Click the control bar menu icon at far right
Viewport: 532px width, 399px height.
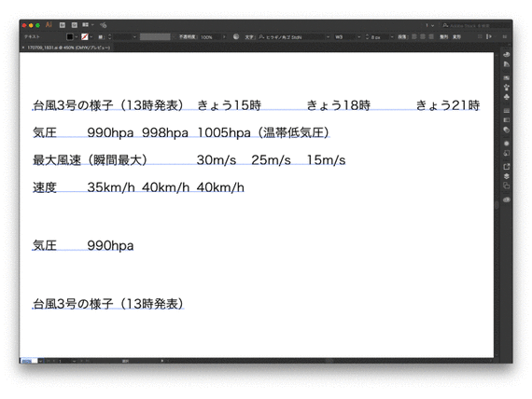[x=505, y=36]
